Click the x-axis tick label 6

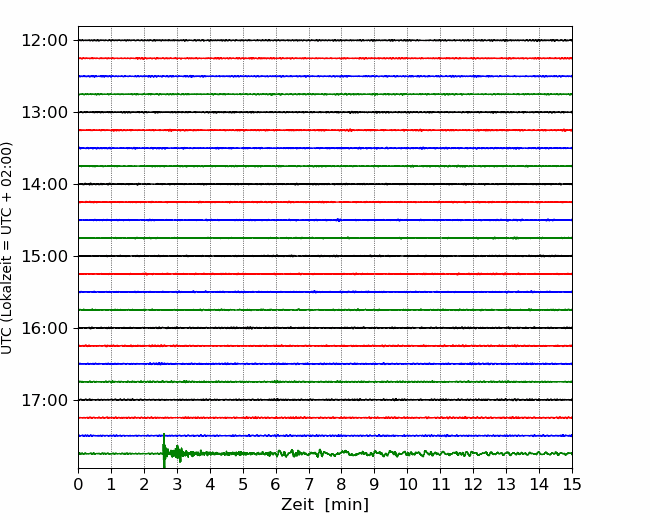point(276,484)
